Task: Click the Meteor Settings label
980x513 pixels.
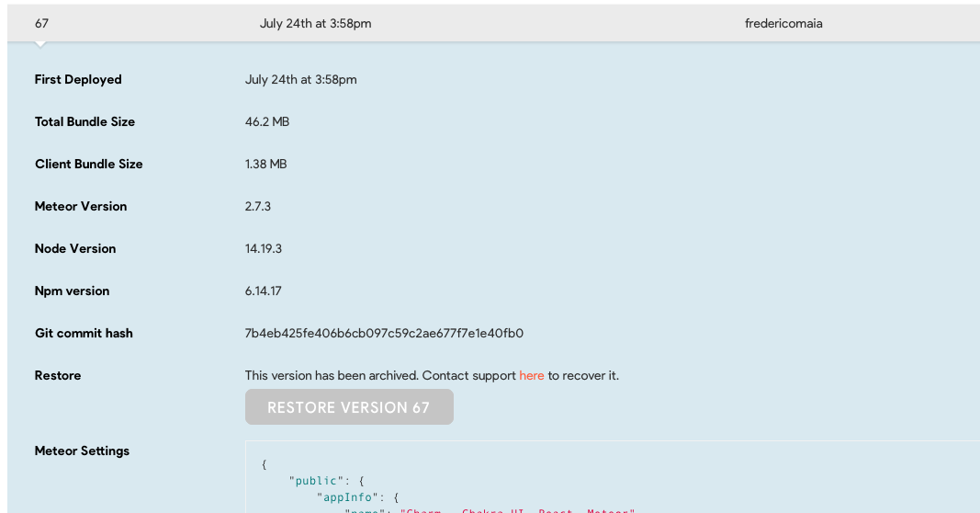Action: click(82, 451)
